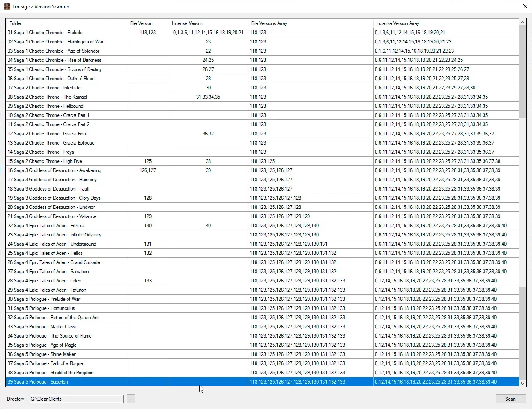Click the scrollbar up arrow
Viewport: 532px width, 409px height.
pos(522,22)
